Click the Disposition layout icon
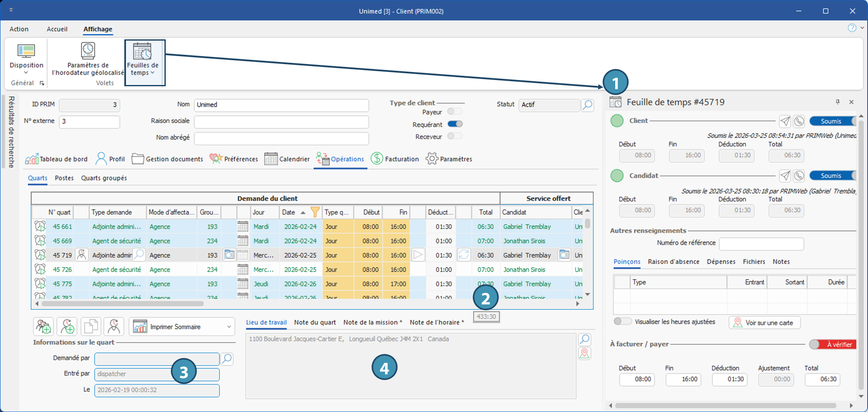 click(26, 51)
